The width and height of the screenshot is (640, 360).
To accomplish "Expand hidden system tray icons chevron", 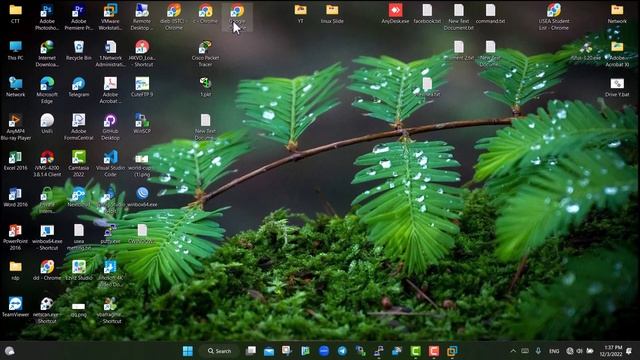I will click(513, 351).
